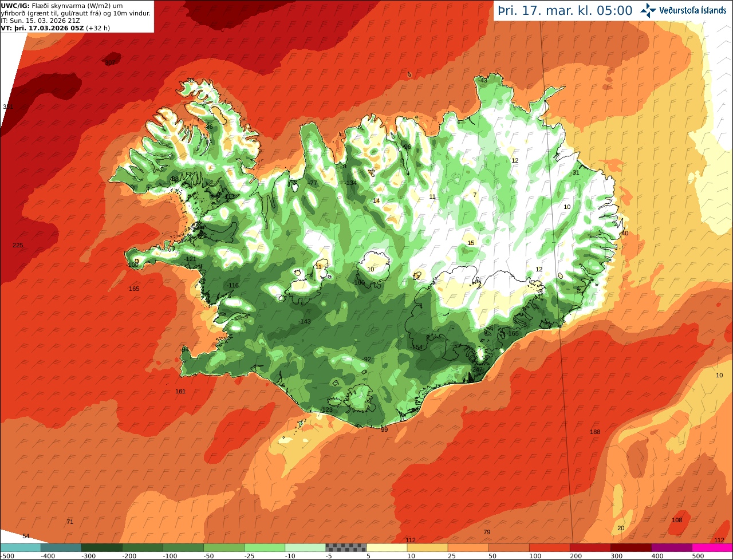Click the -165 value on the map
Image resolution: width=733 pixels, height=560 pixels.
point(513,333)
